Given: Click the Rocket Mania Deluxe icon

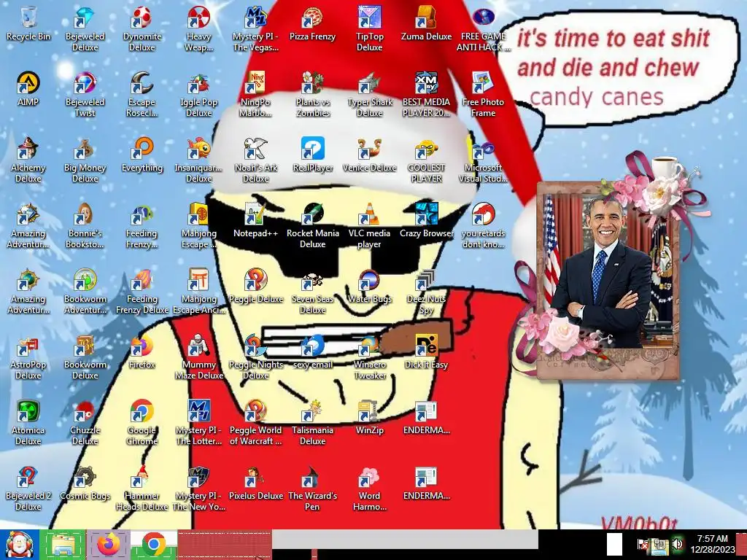Looking at the screenshot, I should coord(312,226).
